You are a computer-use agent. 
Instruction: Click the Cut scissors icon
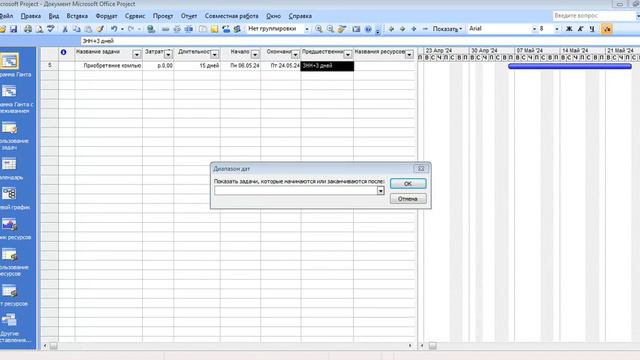pos(65,29)
